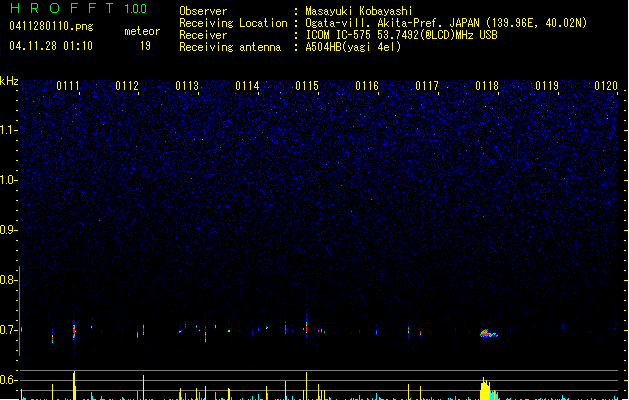Click the 1.1 frequency axis label
This screenshot has height=400, width=629.
point(8,130)
